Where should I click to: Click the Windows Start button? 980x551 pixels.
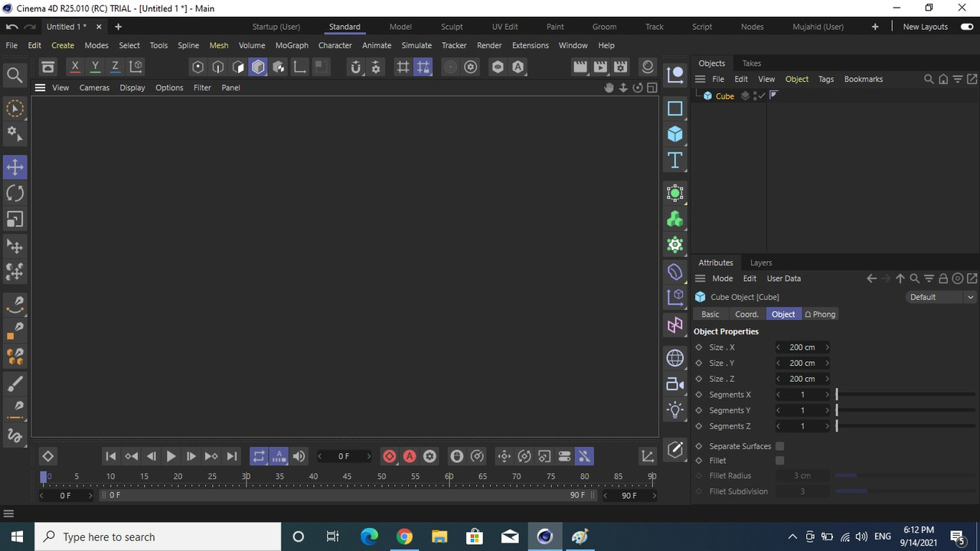point(17,536)
